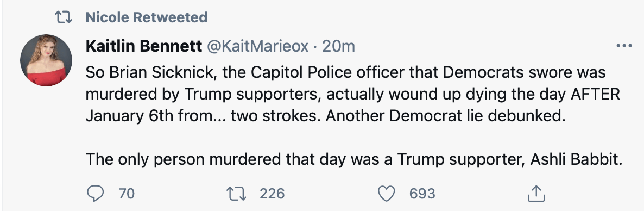This screenshot has height=211, width=644.
Task: Click the 226 retweet count
Action: pyautogui.click(x=272, y=193)
